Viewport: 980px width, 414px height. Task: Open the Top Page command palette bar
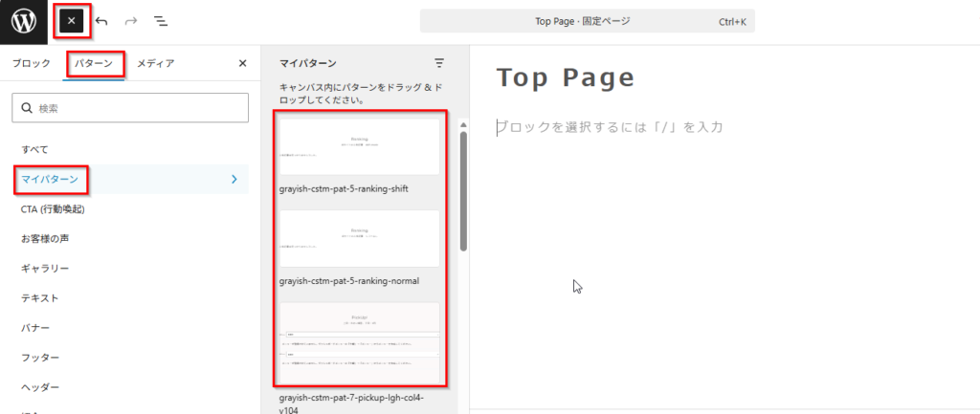click(587, 21)
